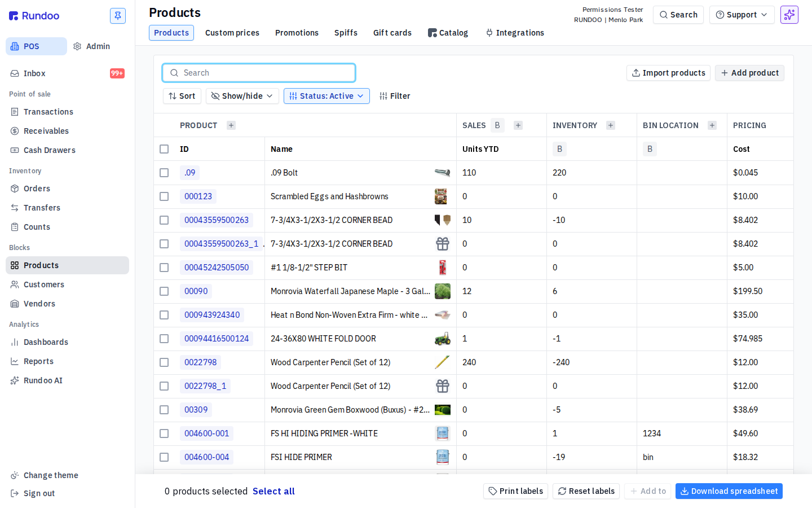Open the Filter options
Image resolution: width=812 pixels, height=508 pixels.
(395, 96)
